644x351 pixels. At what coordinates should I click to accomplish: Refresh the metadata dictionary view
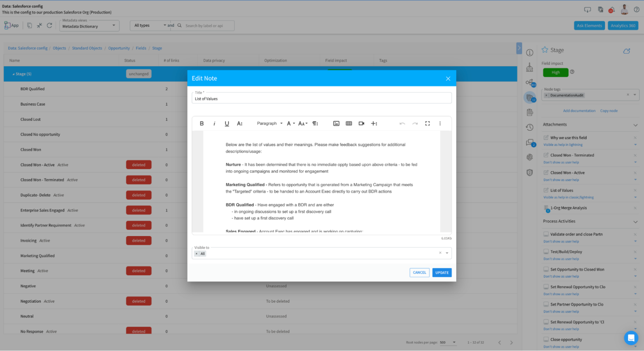pos(50,25)
